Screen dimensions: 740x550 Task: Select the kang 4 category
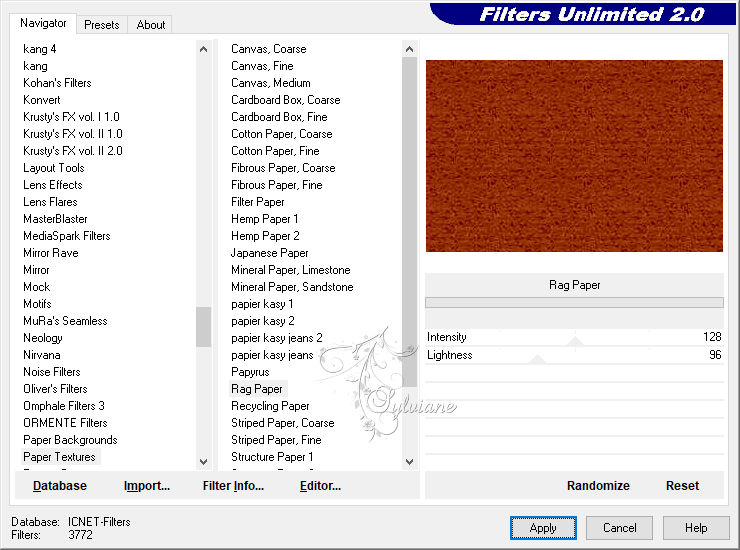40,49
